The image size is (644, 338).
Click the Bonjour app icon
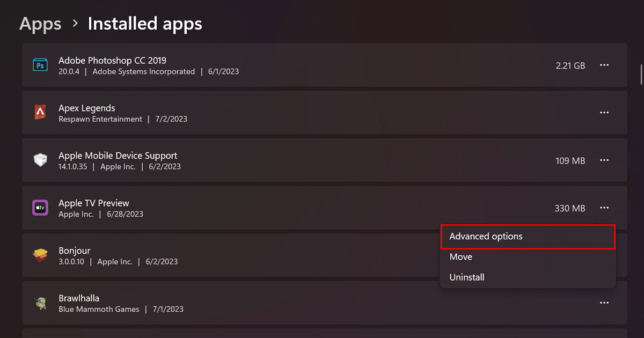click(x=40, y=255)
